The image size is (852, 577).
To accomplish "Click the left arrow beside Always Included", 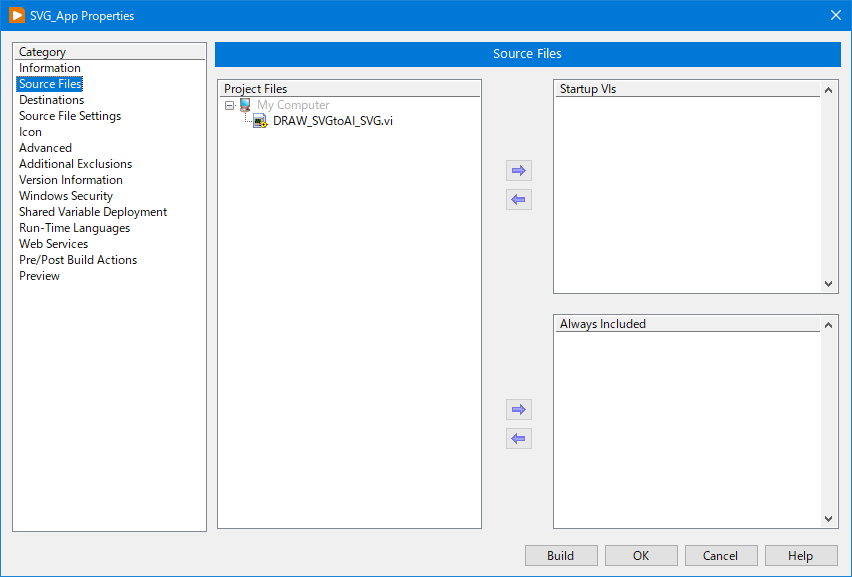I will coord(518,438).
